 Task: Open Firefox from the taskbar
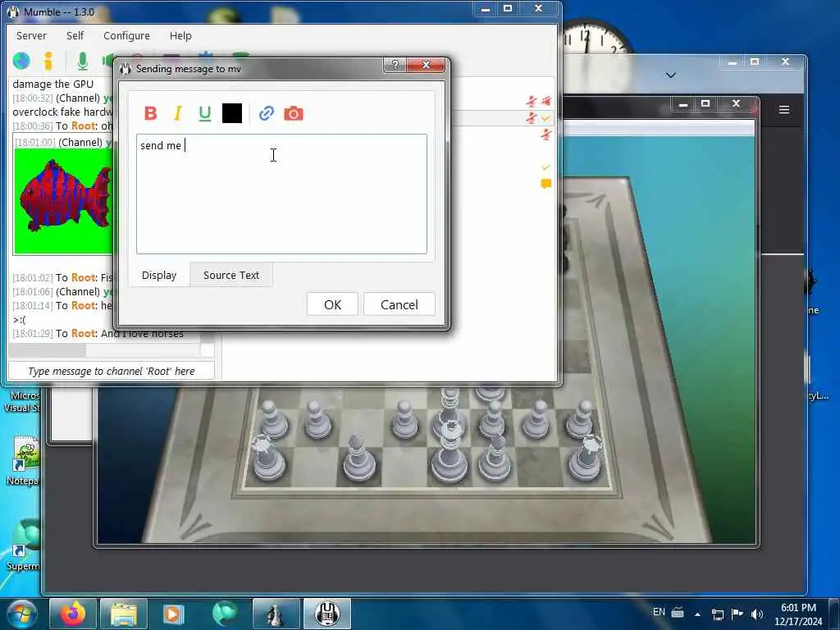72,614
